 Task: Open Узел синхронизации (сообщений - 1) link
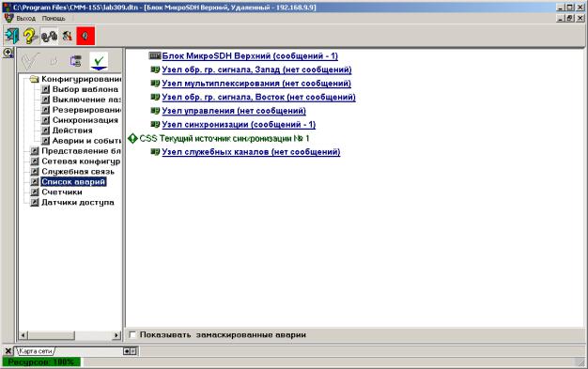(x=239, y=125)
